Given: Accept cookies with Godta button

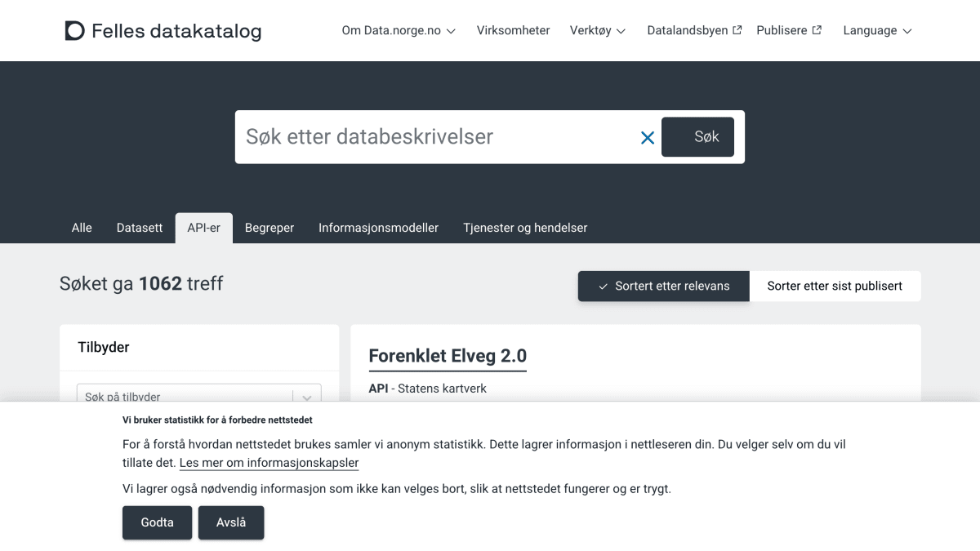Looking at the screenshot, I should tap(157, 522).
